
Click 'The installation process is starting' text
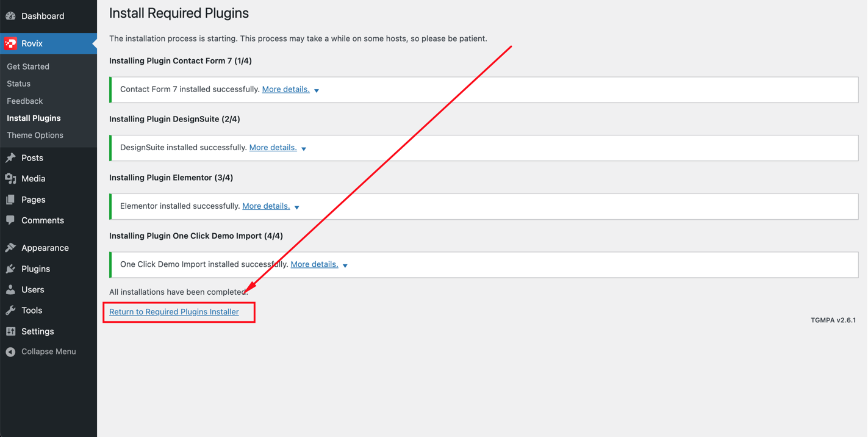[298, 38]
